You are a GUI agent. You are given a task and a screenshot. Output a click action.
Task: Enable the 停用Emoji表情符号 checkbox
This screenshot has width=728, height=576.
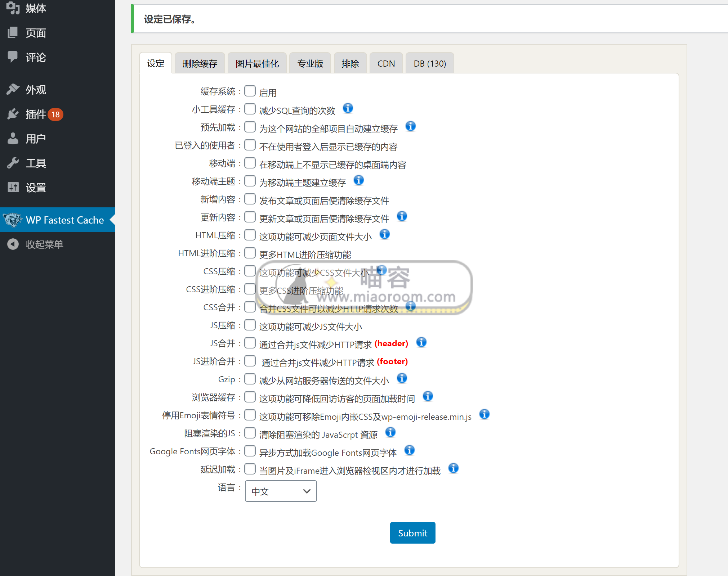point(250,415)
